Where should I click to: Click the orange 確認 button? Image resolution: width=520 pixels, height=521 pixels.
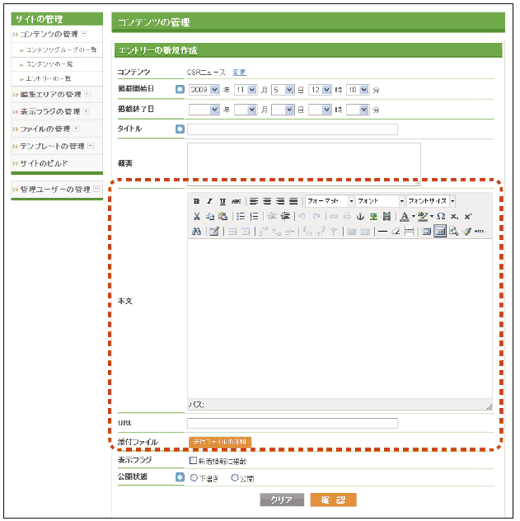coord(333,500)
